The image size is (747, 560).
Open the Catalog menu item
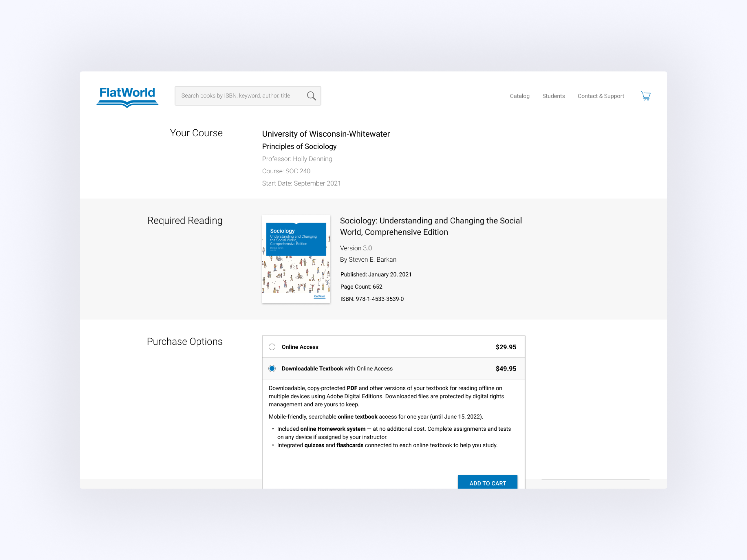coord(519,96)
